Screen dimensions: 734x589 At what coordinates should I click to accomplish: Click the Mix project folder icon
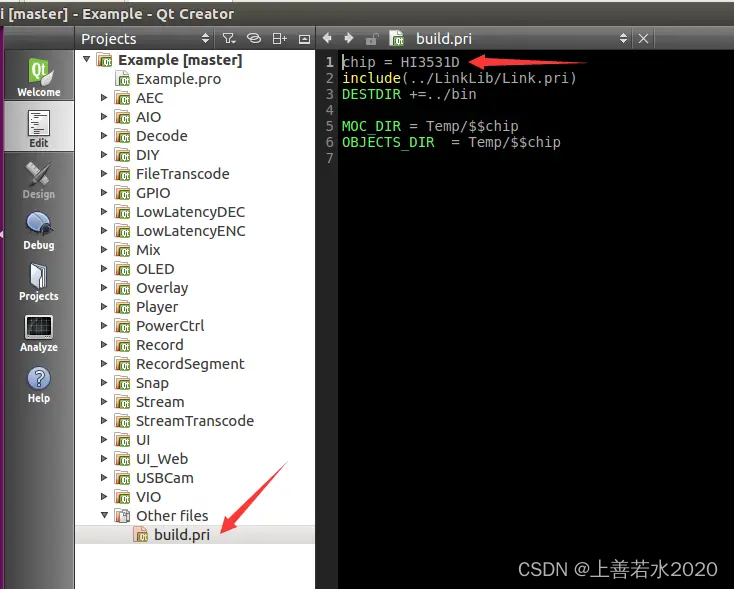tap(123, 250)
